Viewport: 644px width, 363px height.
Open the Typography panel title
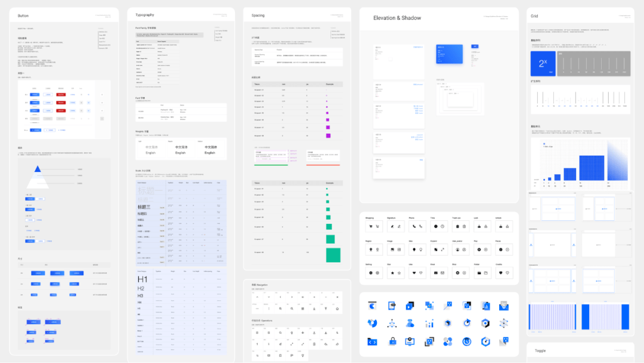(144, 15)
